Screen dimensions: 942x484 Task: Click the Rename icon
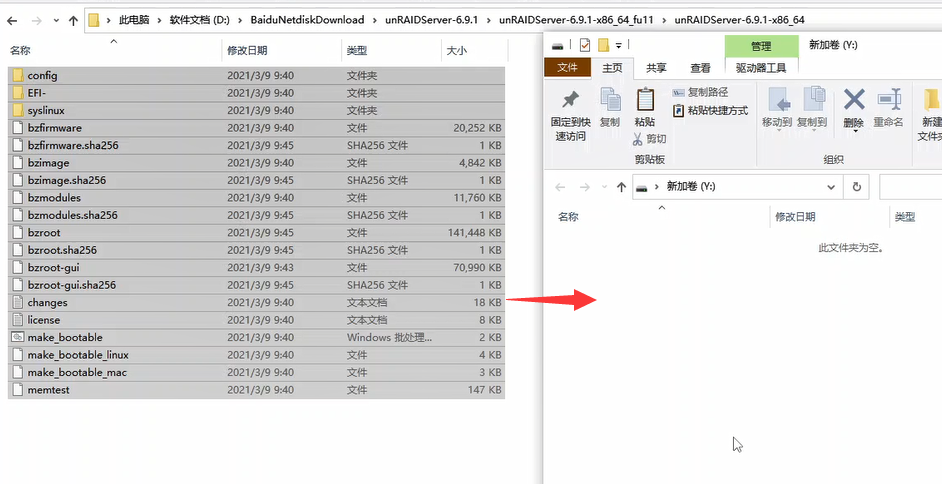tap(889, 100)
